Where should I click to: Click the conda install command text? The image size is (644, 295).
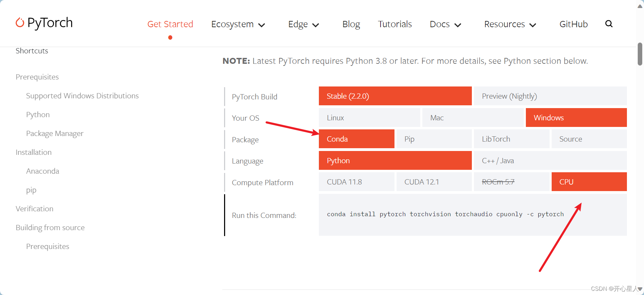click(445, 214)
